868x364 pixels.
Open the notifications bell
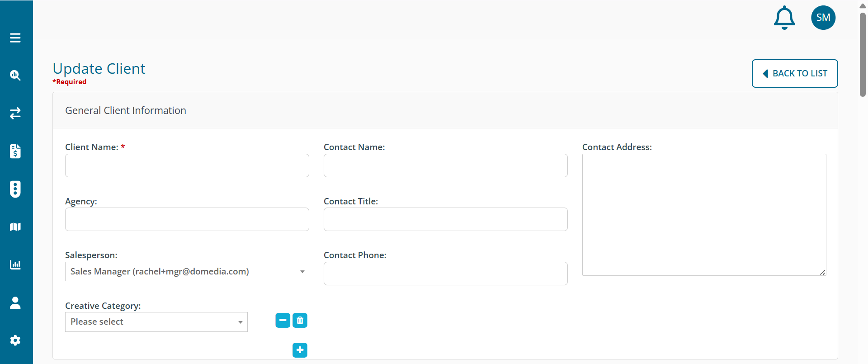(x=784, y=18)
